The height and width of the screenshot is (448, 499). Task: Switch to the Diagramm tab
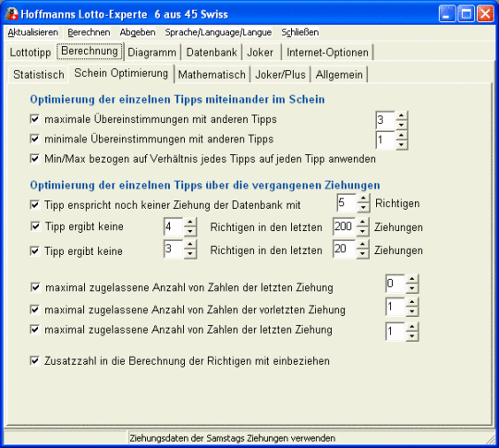[152, 52]
